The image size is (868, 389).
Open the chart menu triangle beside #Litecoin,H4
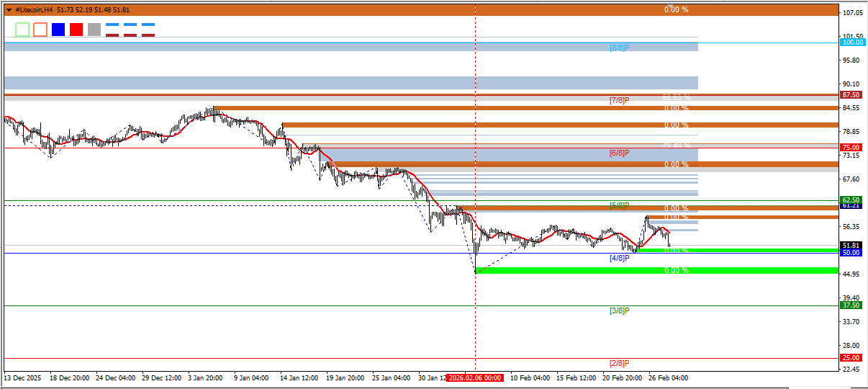[9, 10]
